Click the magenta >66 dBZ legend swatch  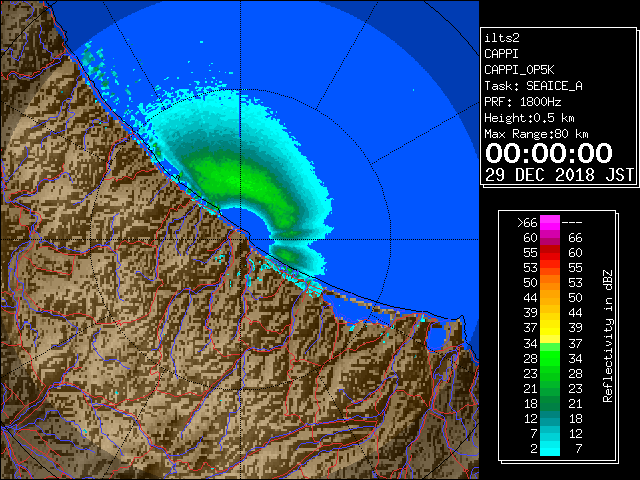[549, 223]
